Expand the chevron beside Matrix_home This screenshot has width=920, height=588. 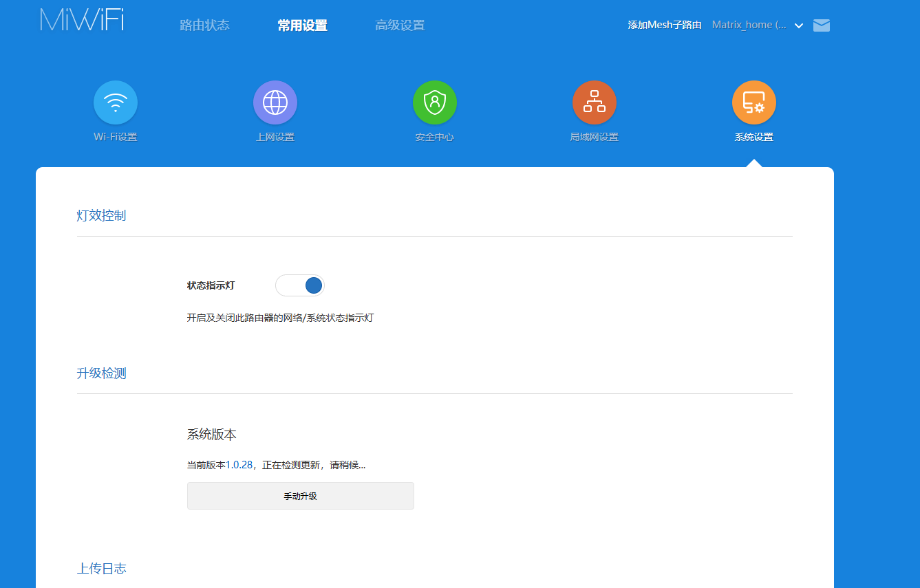point(799,26)
